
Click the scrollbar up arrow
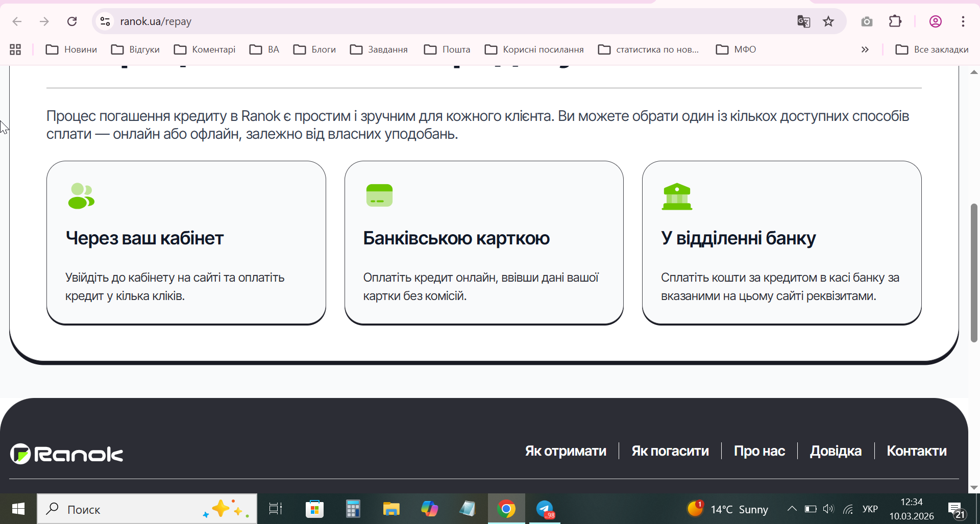point(974,72)
